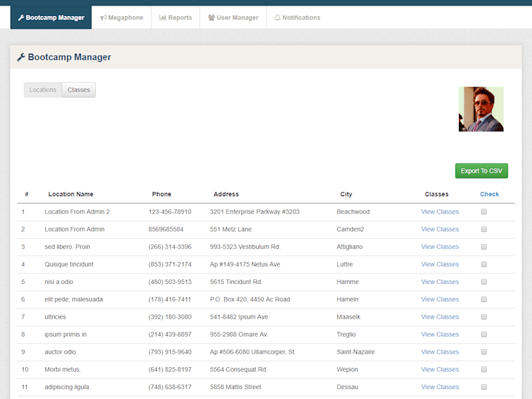Click phone number 123-456-78910
This screenshot has height=399, width=532.
[170, 211]
